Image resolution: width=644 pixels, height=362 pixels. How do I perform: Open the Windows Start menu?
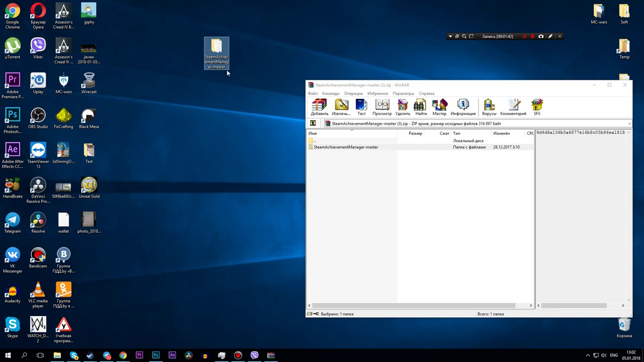[x=8, y=355]
